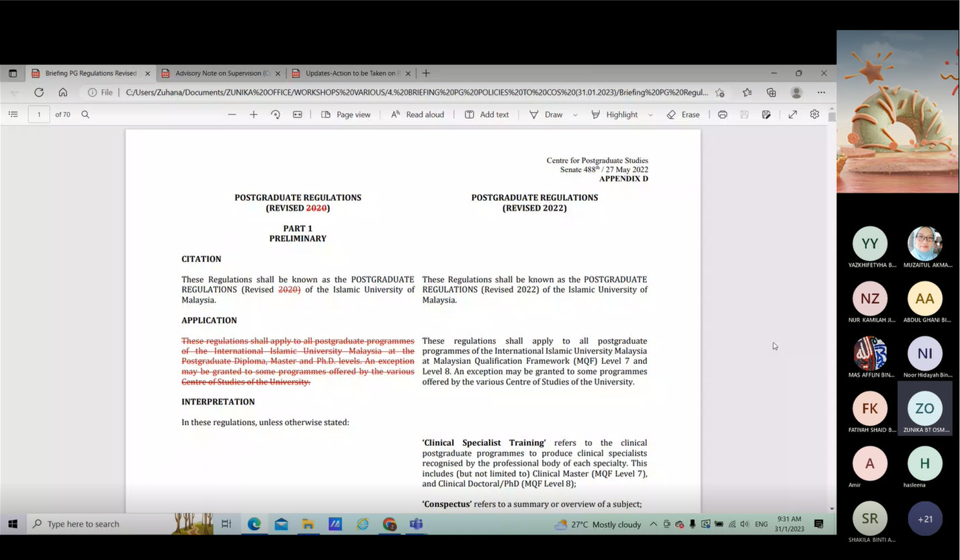Open the Edge Settings and more menu

pos(821,93)
